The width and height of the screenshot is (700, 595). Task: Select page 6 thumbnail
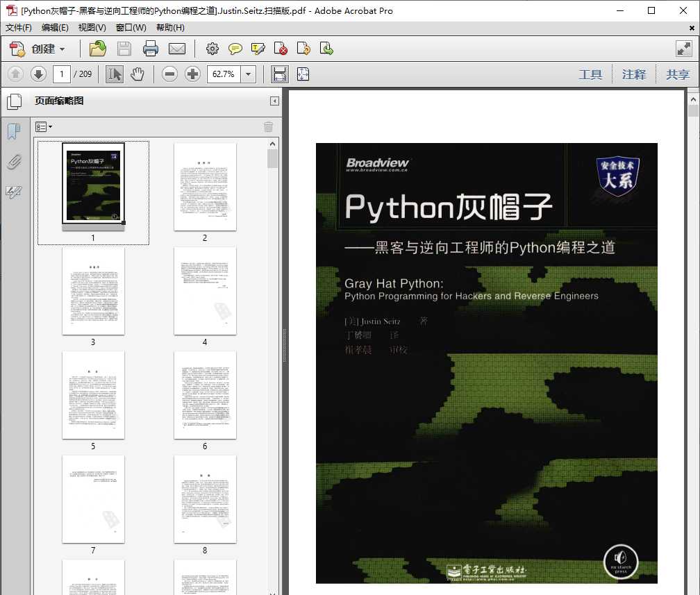(205, 395)
